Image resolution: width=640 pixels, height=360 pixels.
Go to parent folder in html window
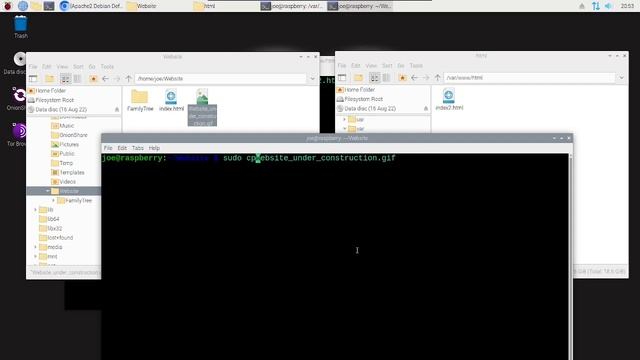[438, 77]
